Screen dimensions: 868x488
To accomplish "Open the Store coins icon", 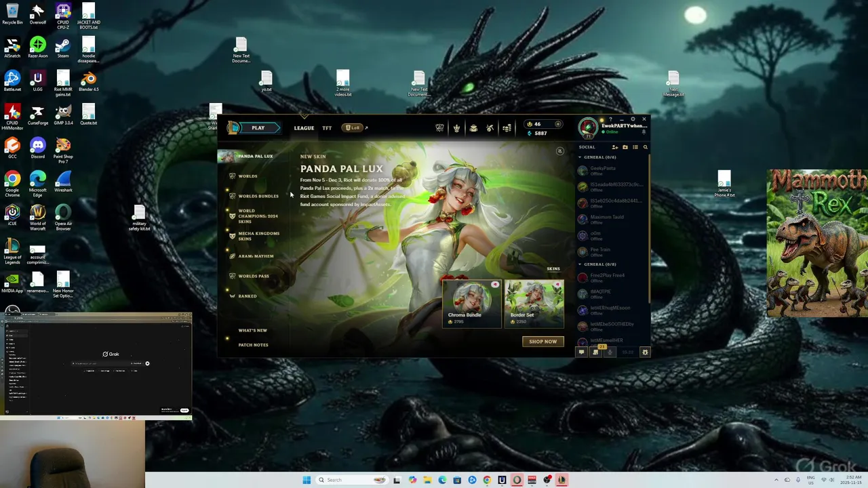I will click(507, 128).
